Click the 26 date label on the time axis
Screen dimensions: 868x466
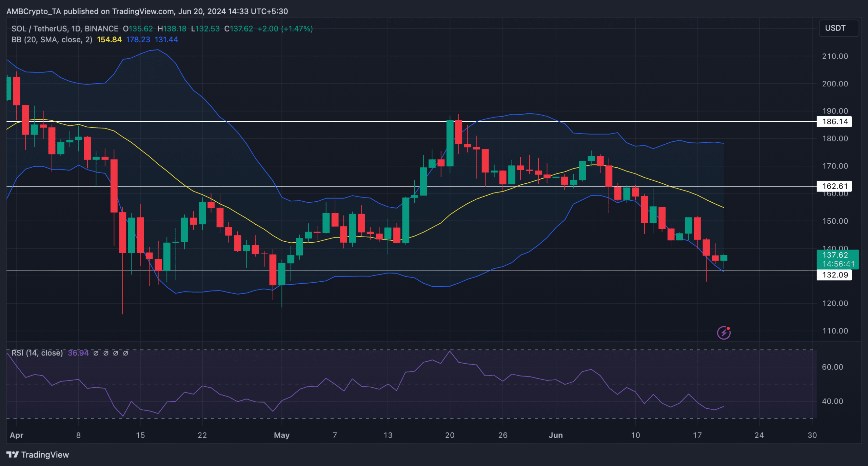(x=502, y=435)
